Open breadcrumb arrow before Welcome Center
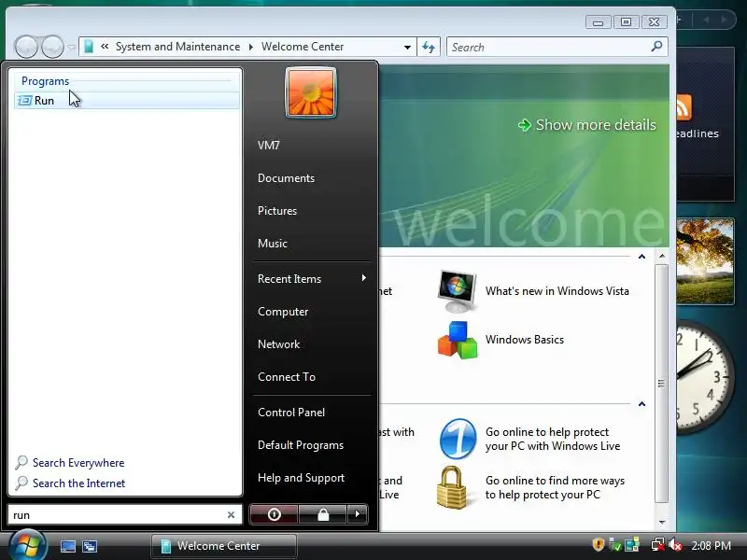 click(x=250, y=47)
